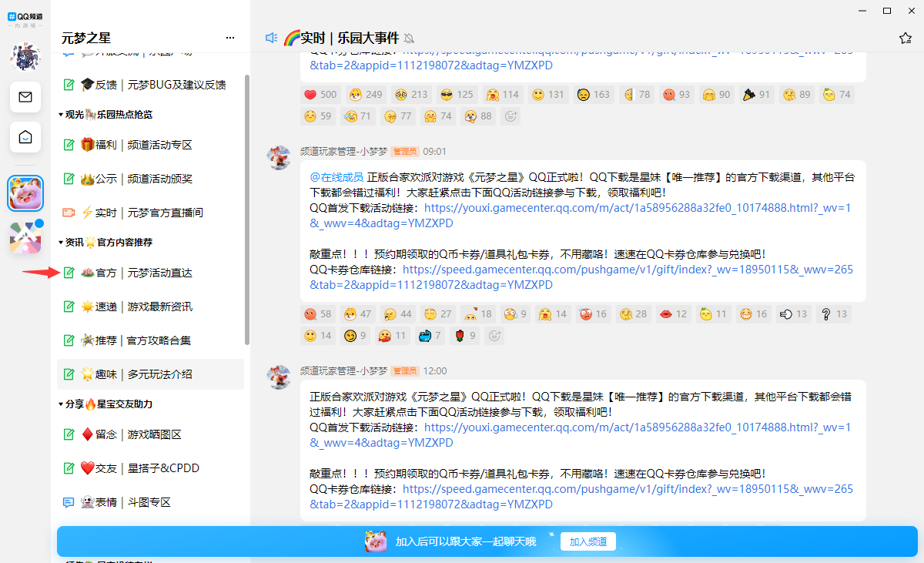Click the blue thumbs-up reaction with 7
This screenshot has height=563, width=924.
[429, 336]
